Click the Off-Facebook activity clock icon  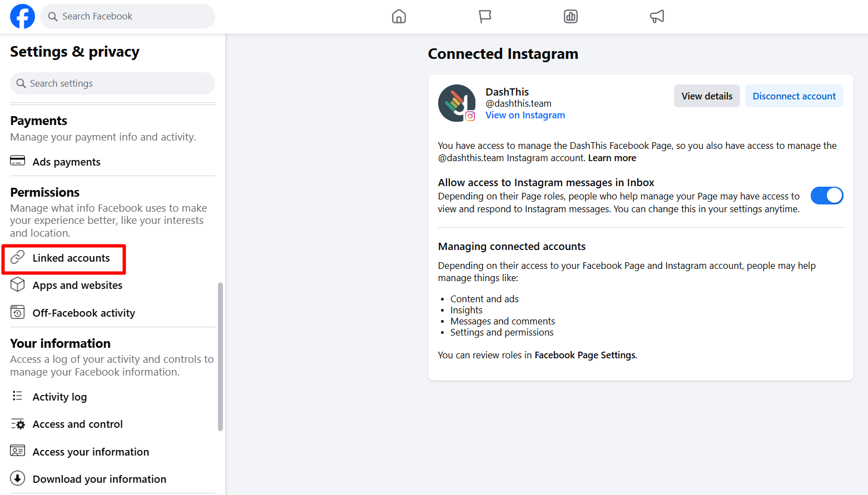tap(18, 312)
